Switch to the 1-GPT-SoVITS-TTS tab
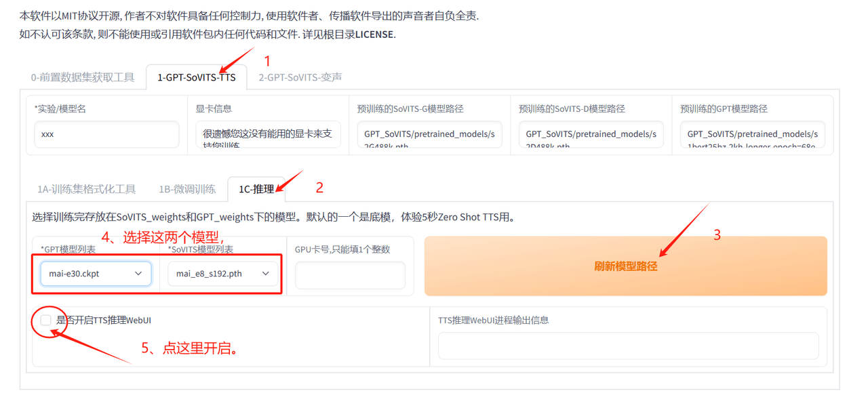Viewport: 868px width, 412px height. pyautogui.click(x=196, y=77)
